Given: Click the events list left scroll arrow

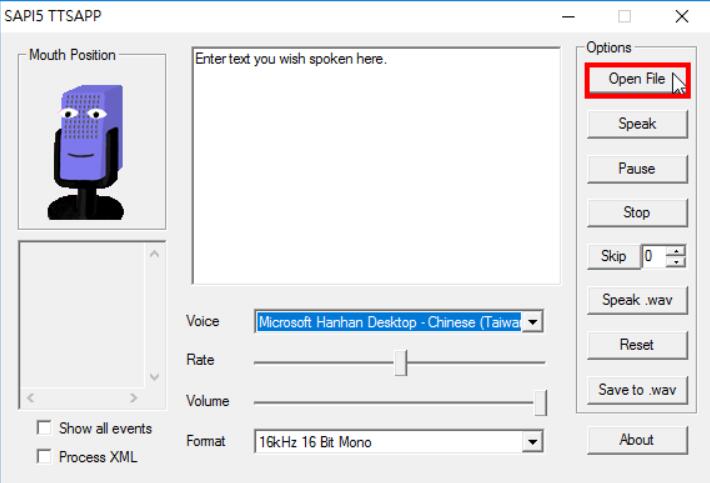Looking at the screenshot, I should click(30, 398).
